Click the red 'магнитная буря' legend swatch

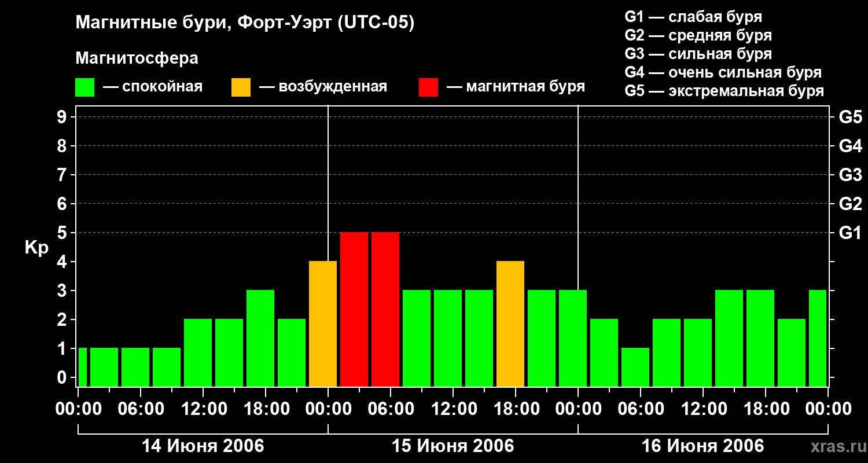click(428, 87)
